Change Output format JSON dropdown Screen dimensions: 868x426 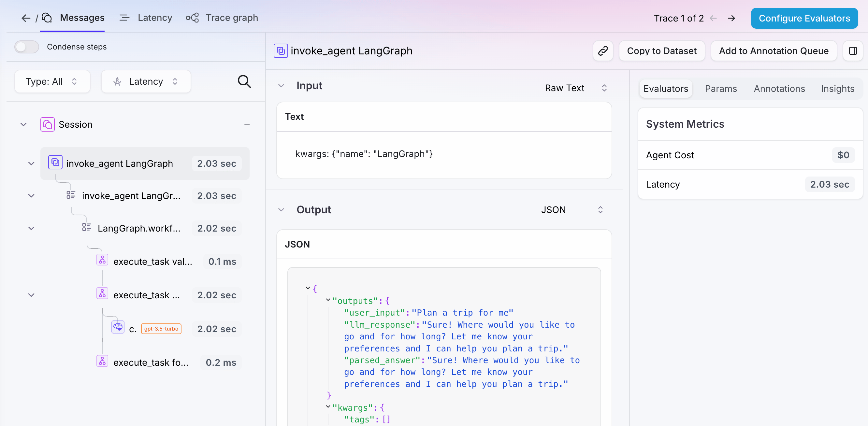tap(572, 210)
